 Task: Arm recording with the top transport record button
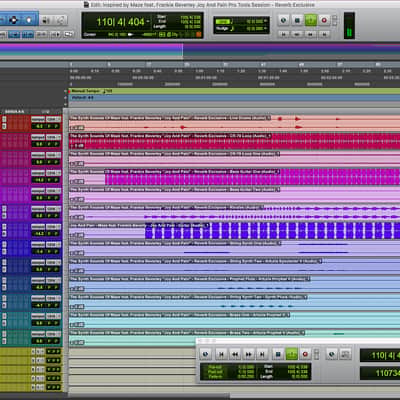pos(324,20)
